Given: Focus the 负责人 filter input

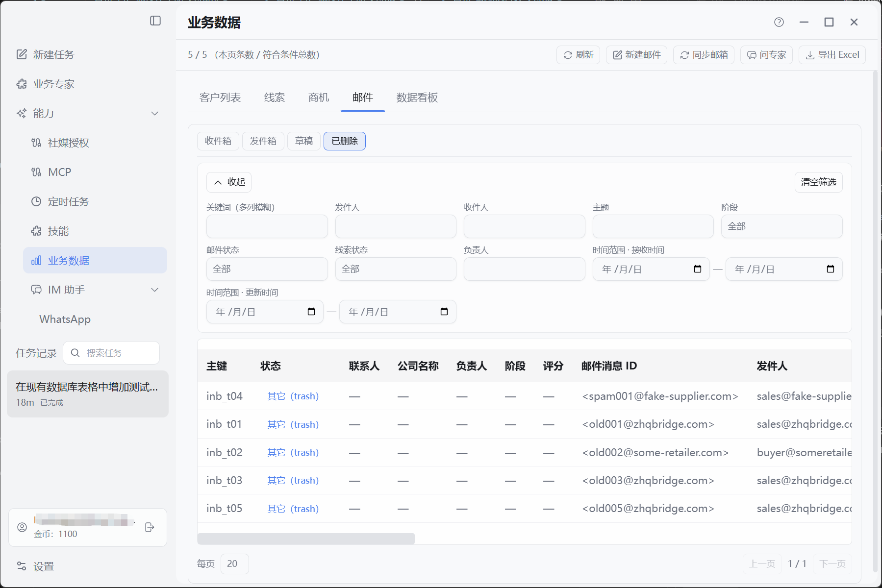Looking at the screenshot, I should (524, 269).
